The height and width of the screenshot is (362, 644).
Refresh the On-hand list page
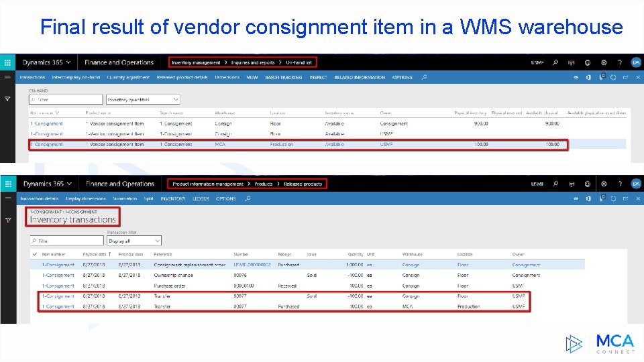click(613, 77)
